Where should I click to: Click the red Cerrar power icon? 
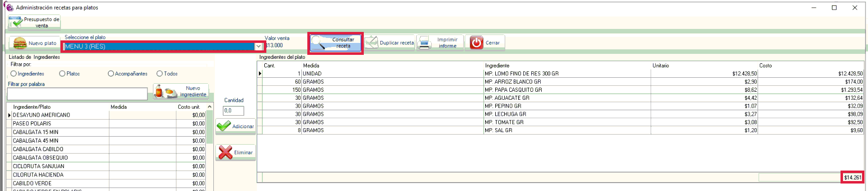click(x=477, y=43)
